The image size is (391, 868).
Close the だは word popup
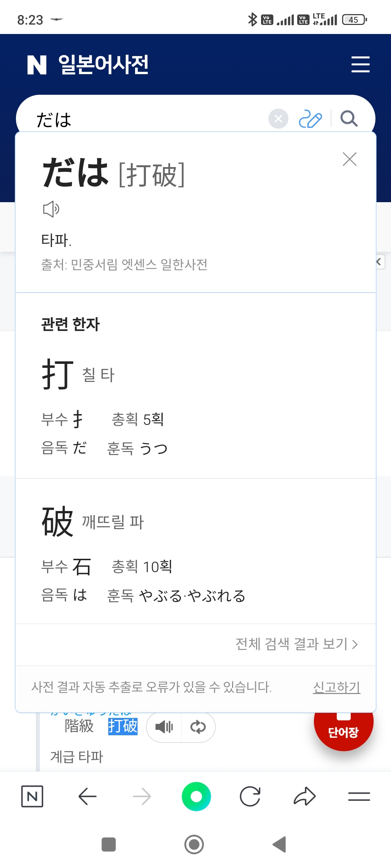click(349, 159)
